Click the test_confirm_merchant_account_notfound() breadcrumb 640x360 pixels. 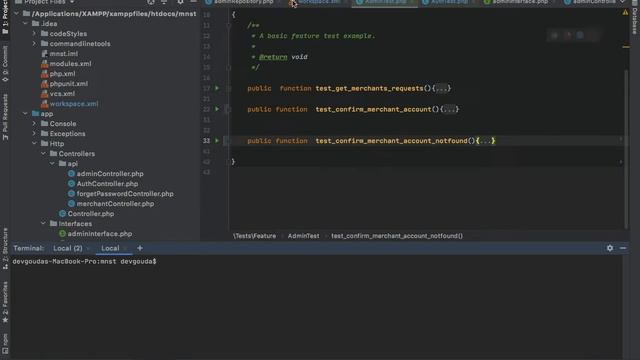(397, 236)
